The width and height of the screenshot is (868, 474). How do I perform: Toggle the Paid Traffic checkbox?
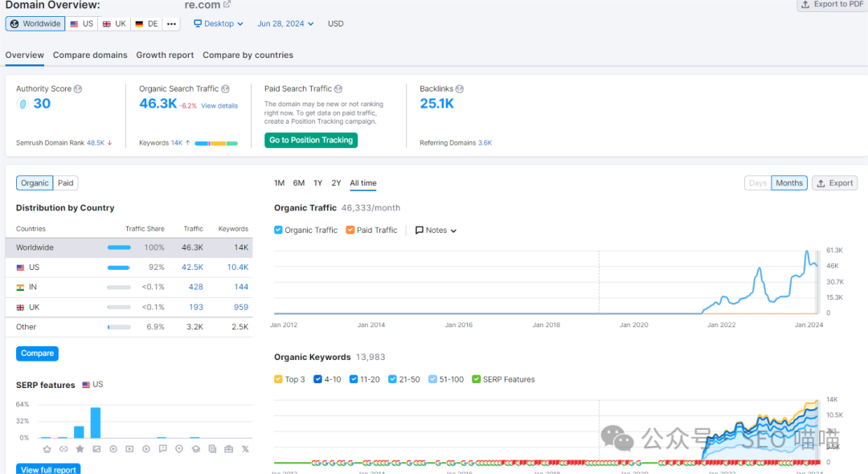(350, 230)
